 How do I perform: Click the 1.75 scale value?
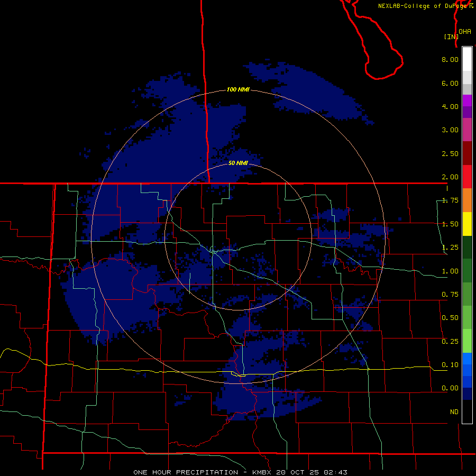click(x=450, y=200)
